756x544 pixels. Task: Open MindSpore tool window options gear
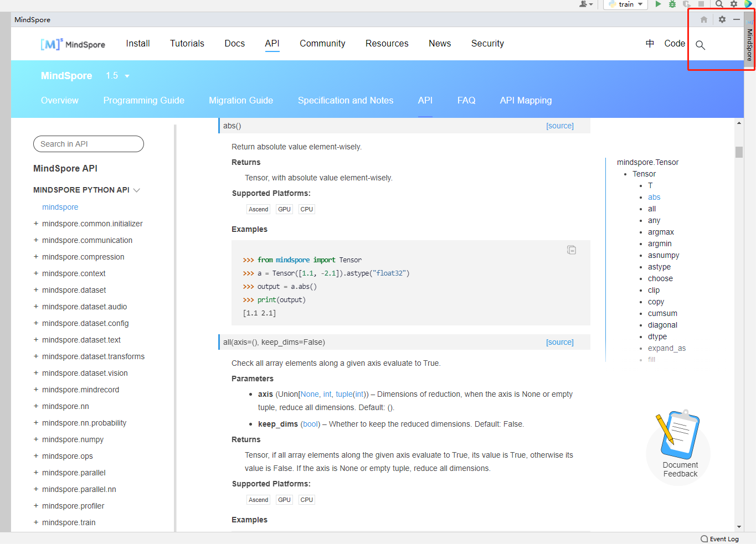tap(722, 19)
